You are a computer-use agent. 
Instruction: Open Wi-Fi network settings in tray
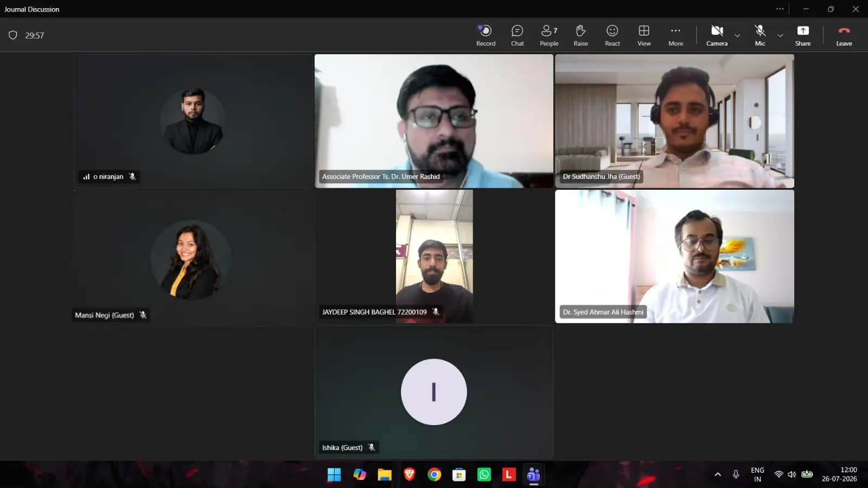pyautogui.click(x=778, y=474)
